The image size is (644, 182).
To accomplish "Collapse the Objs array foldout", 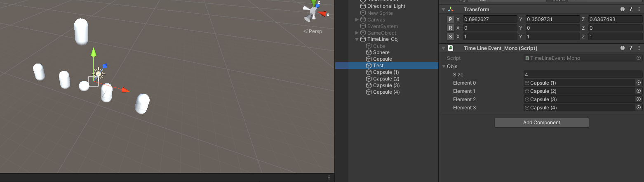I will [x=444, y=66].
